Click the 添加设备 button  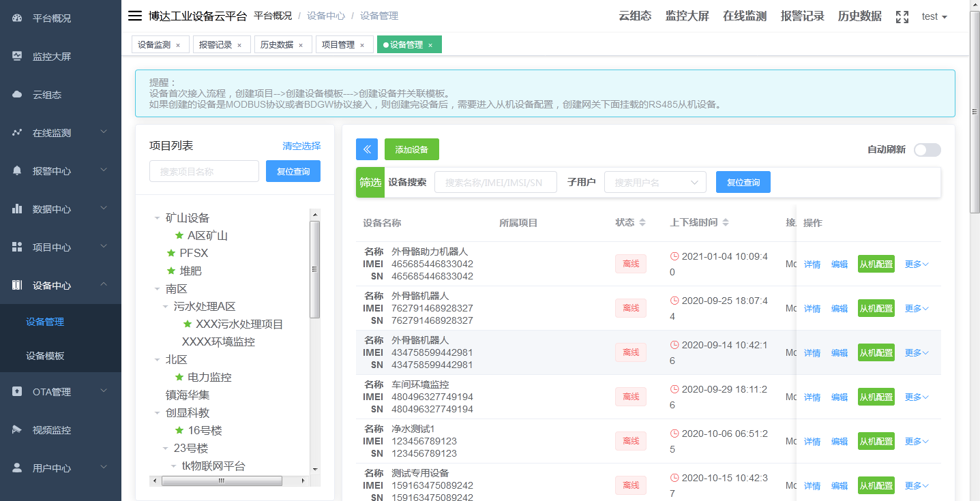pyautogui.click(x=411, y=149)
